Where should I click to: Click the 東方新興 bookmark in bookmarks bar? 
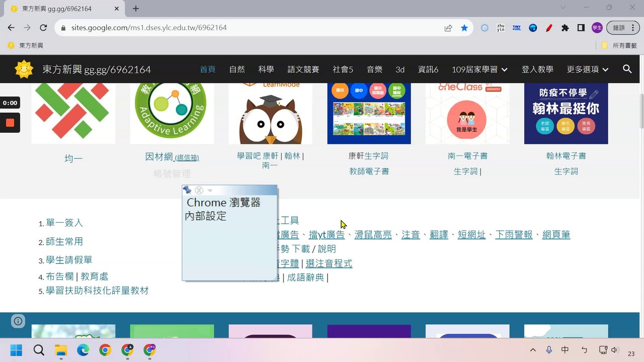coord(25,45)
